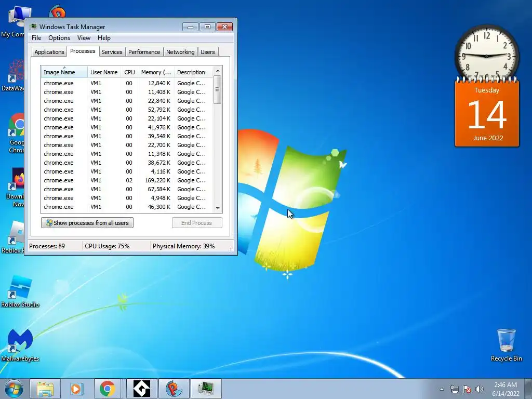The image size is (532, 399).
Task: Open the View menu
Action: (x=84, y=37)
